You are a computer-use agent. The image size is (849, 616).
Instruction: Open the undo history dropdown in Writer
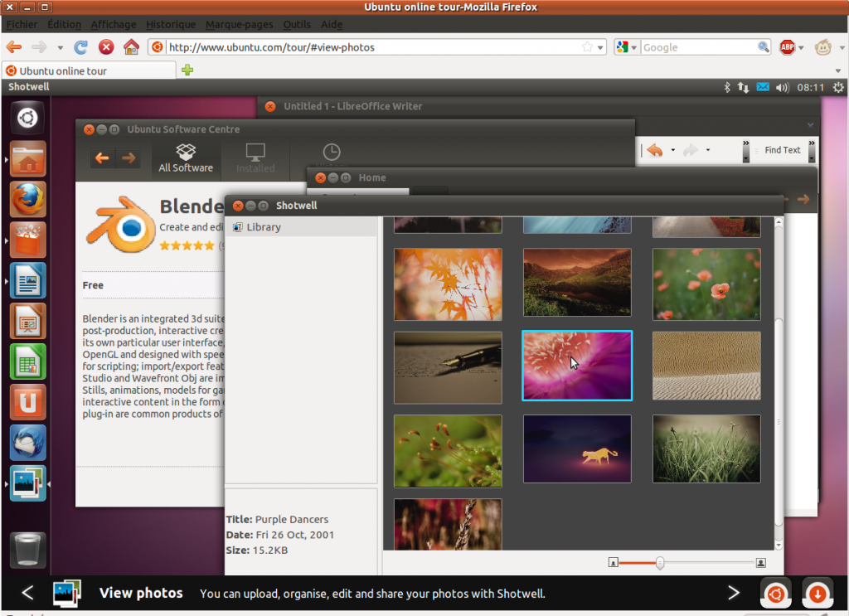[x=673, y=150]
